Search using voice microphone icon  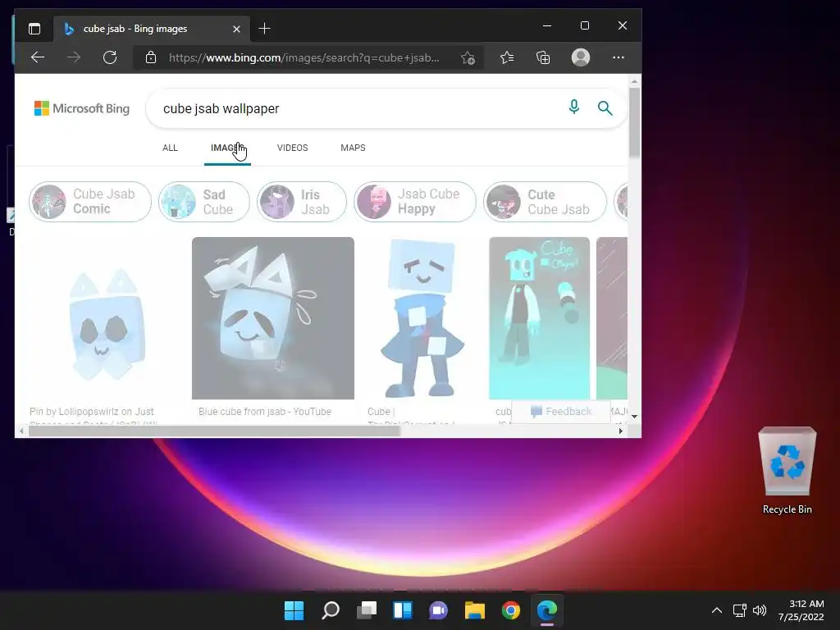(x=573, y=107)
